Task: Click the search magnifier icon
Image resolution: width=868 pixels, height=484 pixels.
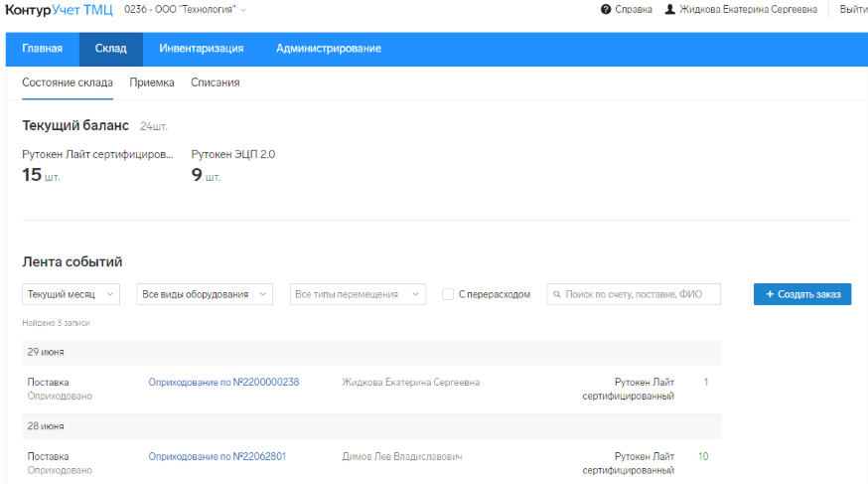Action: (x=557, y=294)
